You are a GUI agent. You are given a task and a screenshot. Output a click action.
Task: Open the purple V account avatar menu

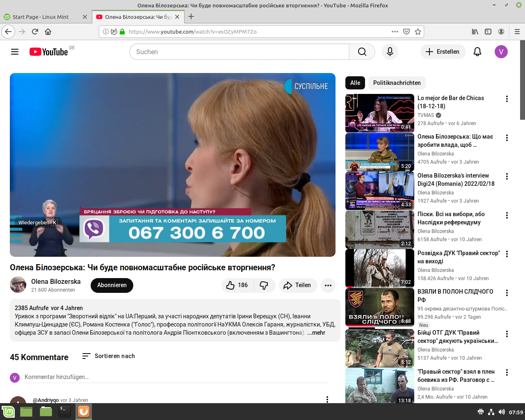pyautogui.click(x=501, y=52)
